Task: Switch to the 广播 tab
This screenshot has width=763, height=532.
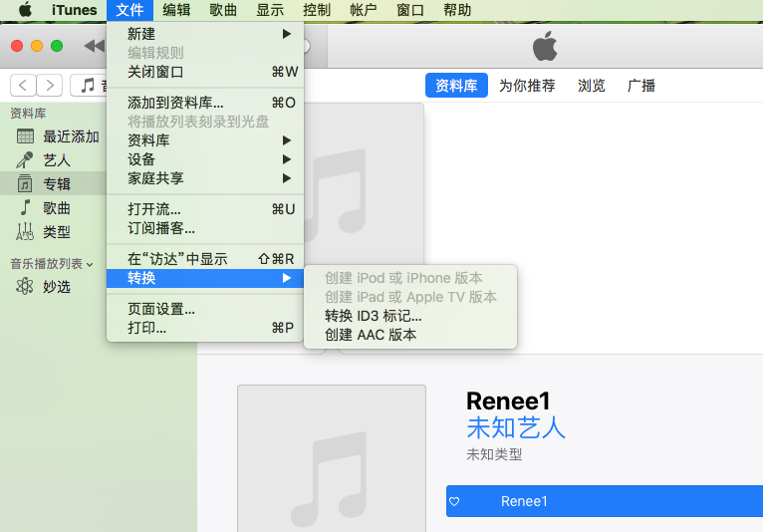Action: pos(641,86)
